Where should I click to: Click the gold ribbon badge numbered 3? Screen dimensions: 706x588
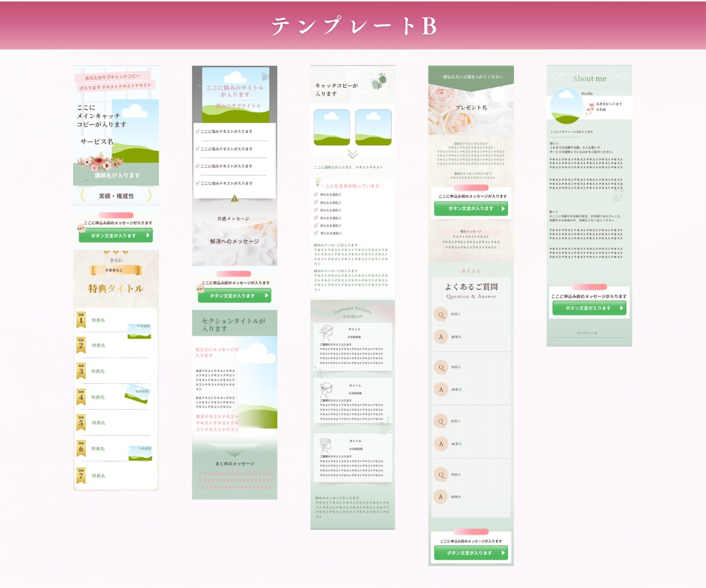pos(81,371)
